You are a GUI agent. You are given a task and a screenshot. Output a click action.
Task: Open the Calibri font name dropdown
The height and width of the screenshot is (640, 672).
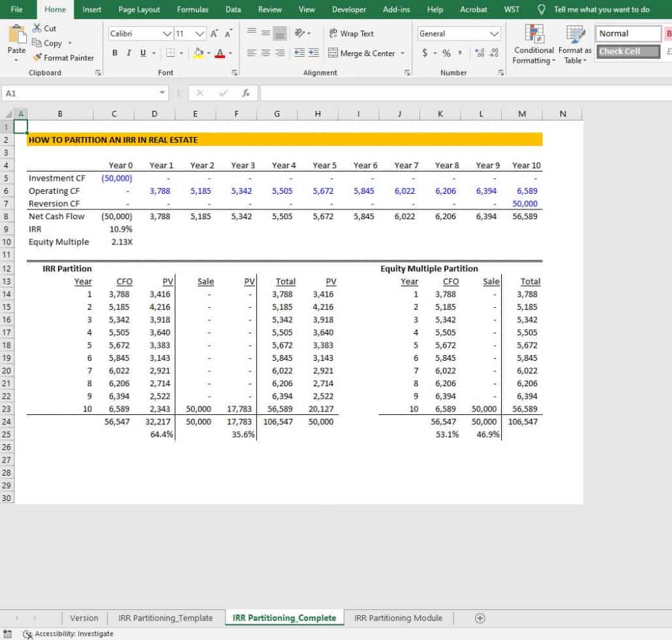click(168, 34)
